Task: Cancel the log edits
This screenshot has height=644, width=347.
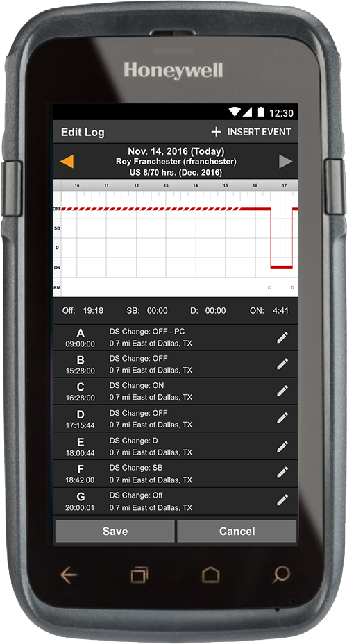Action: click(237, 531)
